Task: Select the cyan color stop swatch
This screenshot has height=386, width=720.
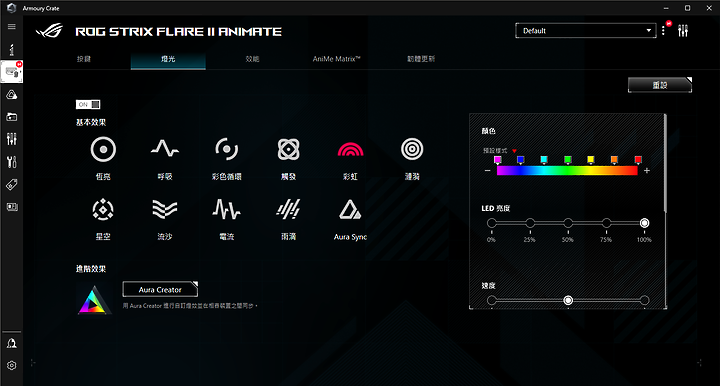Action: [544, 160]
